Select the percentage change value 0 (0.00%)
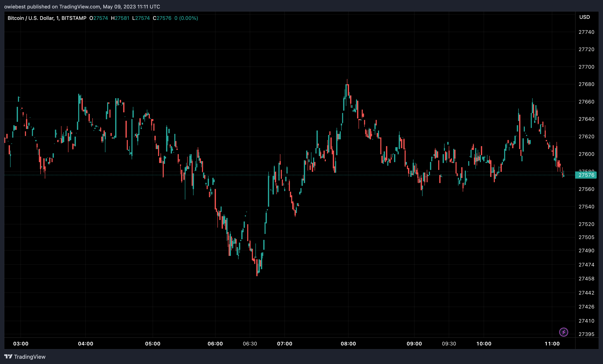This screenshot has height=364, width=603. 187,18
